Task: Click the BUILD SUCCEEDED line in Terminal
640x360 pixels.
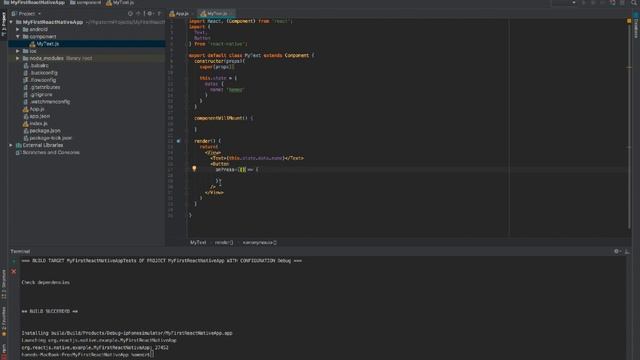Action: [49, 311]
